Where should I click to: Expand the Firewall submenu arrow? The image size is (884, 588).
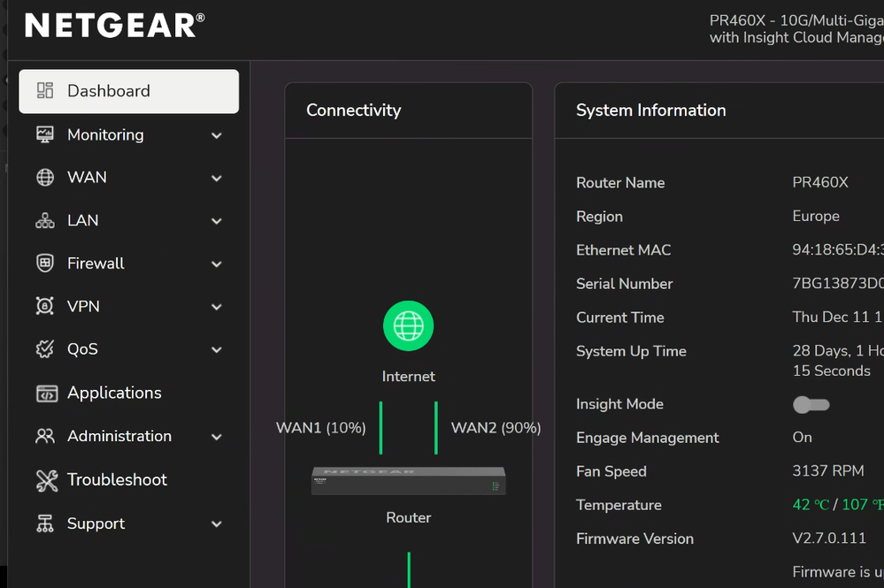pyautogui.click(x=217, y=264)
